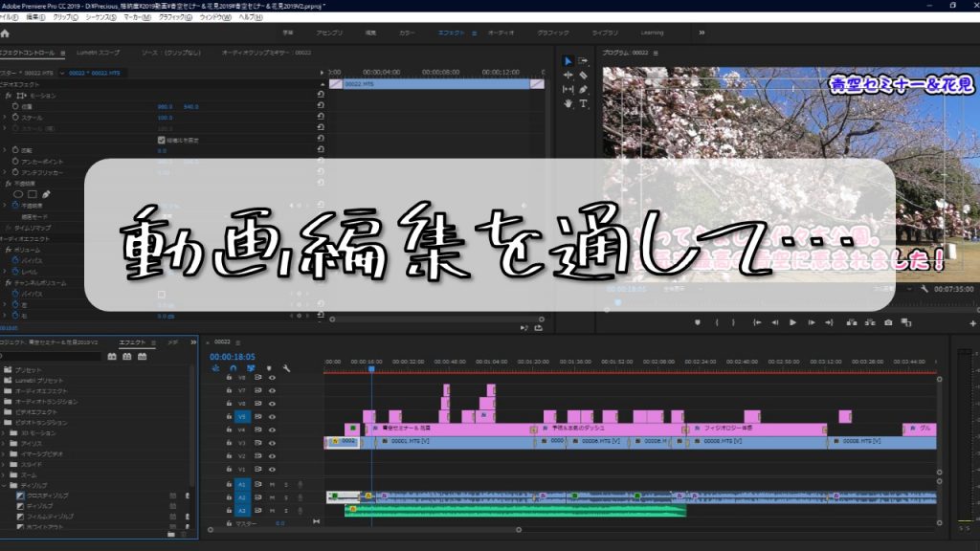Click the Effects panel search field
This screenshot has height=551, width=980.
(52, 356)
